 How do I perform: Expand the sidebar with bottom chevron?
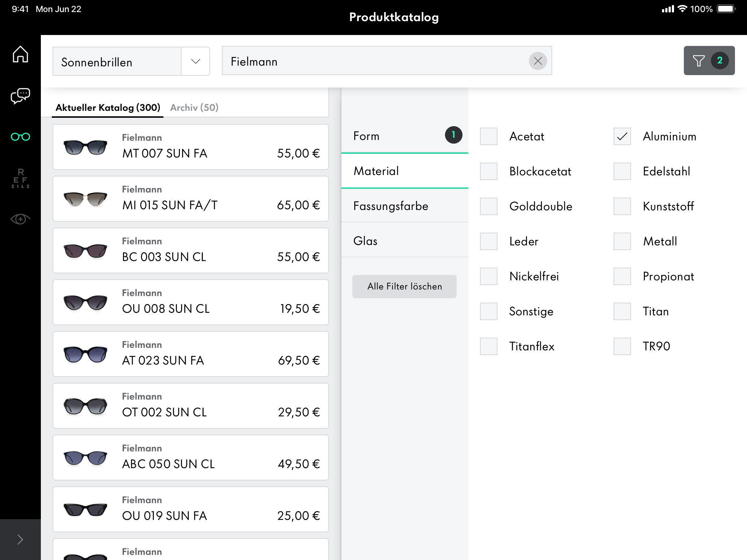(20, 540)
